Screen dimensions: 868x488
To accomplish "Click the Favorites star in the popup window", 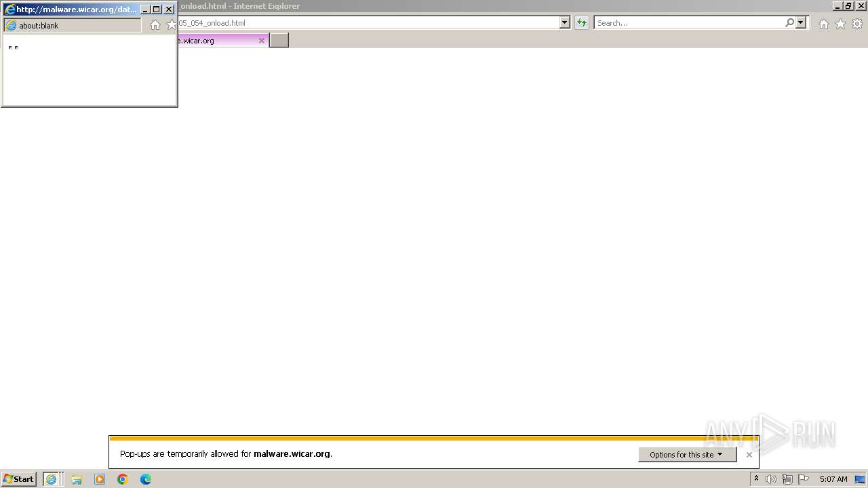I will [172, 25].
